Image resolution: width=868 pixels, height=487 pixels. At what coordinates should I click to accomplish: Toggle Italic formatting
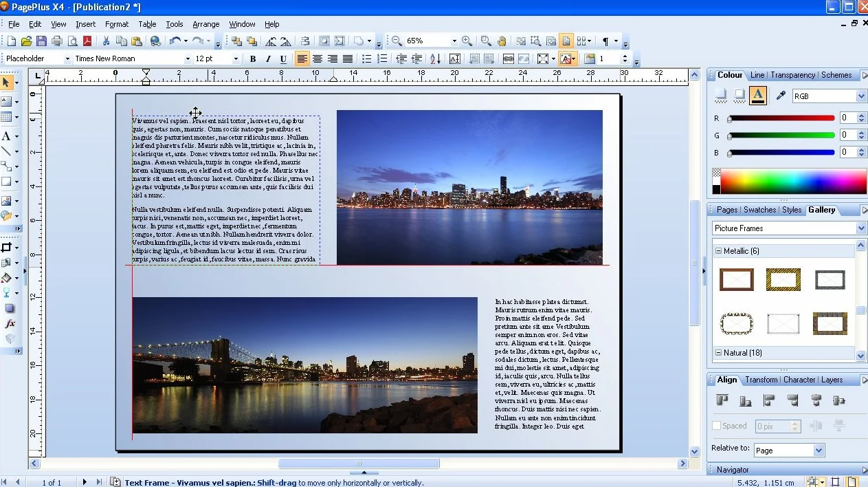click(x=268, y=59)
